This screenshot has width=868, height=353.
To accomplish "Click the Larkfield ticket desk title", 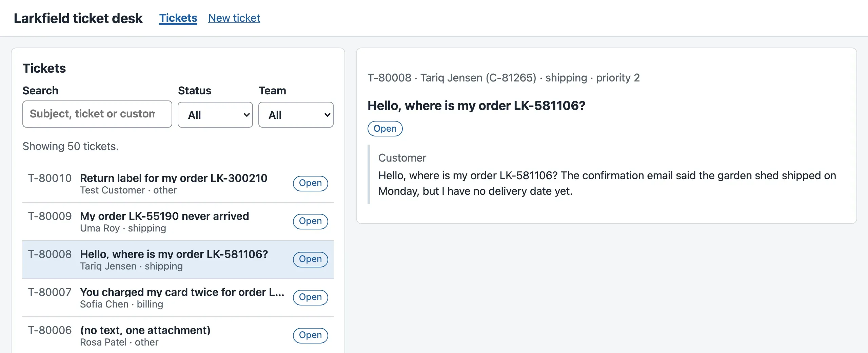I will click(x=78, y=18).
